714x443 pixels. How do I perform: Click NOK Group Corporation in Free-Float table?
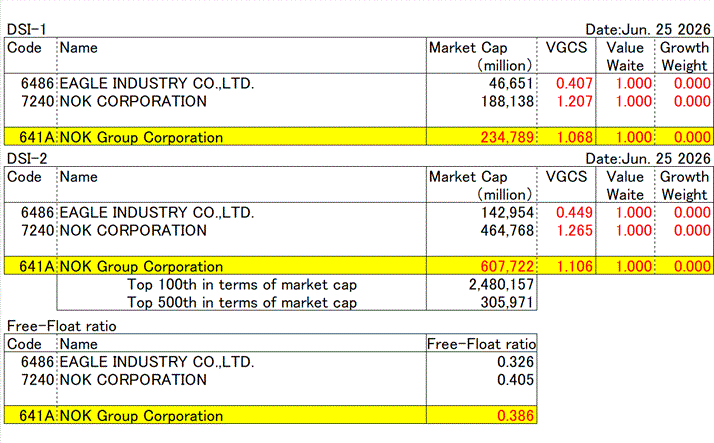coord(141,416)
